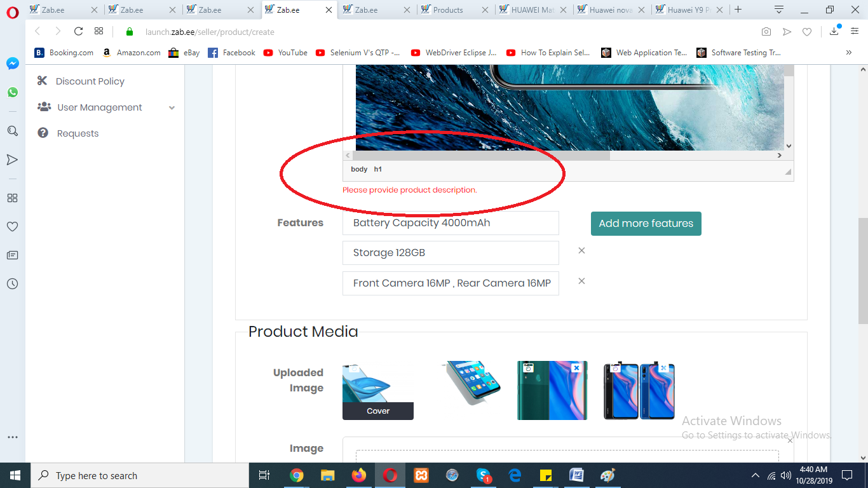Open YouTube bookmark
This screenshot has width=868, height=488.
285,53
